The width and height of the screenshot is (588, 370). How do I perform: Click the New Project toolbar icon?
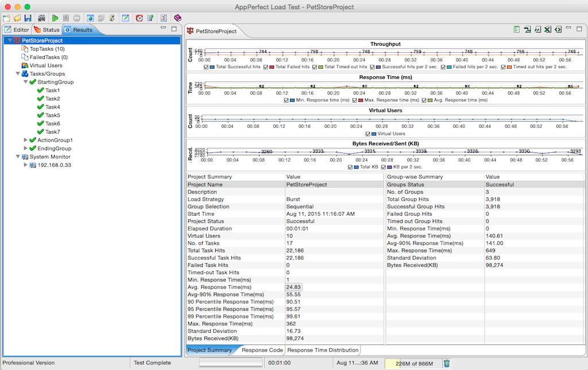(6, 18)
